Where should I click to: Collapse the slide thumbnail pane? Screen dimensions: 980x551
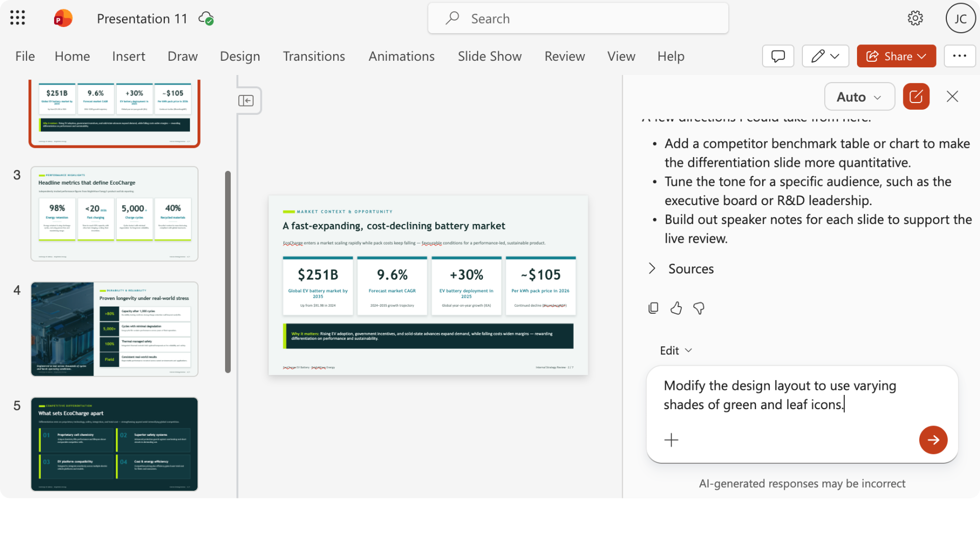[x=246, y=101]
